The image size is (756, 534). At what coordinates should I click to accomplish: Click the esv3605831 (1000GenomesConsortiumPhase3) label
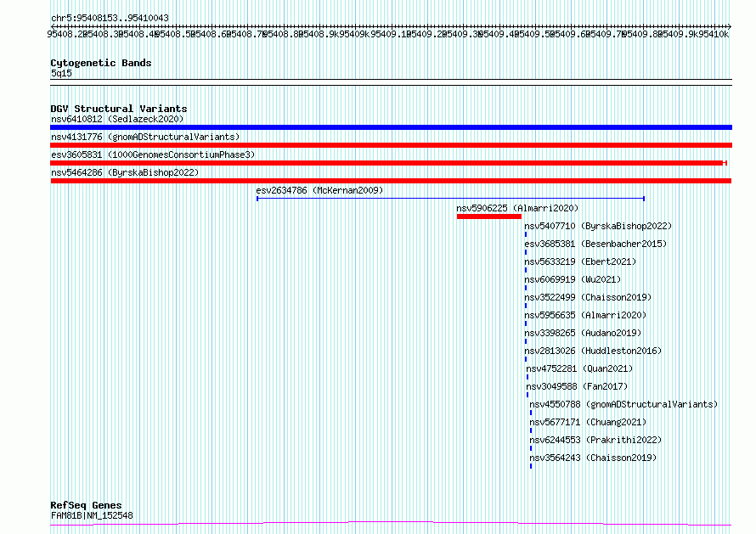coord(153,155)
